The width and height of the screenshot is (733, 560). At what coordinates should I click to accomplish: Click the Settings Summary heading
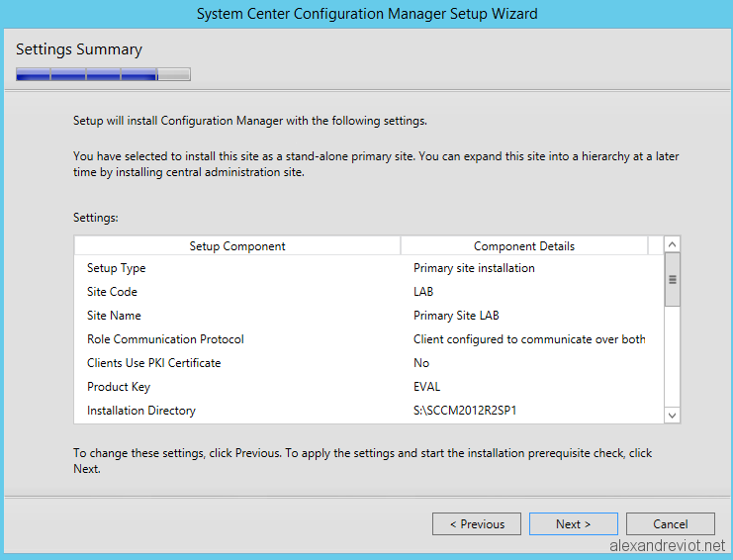(79, 49)
